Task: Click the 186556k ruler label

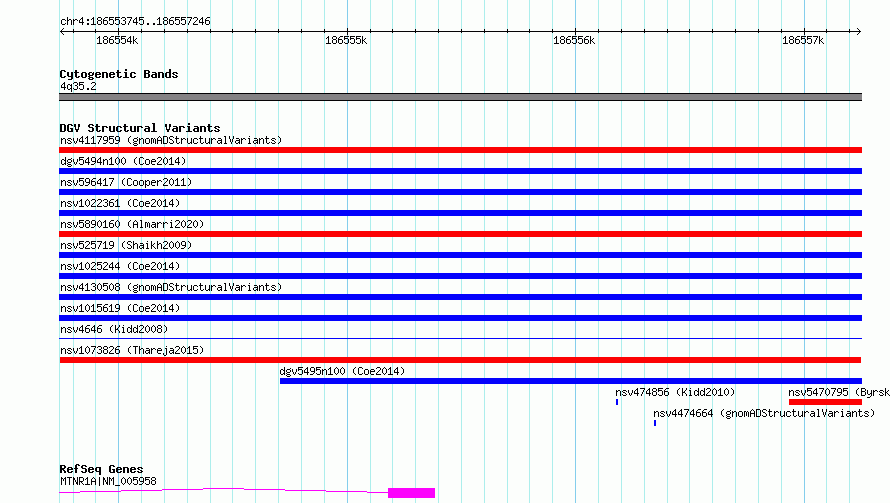Action: [574, 40]
